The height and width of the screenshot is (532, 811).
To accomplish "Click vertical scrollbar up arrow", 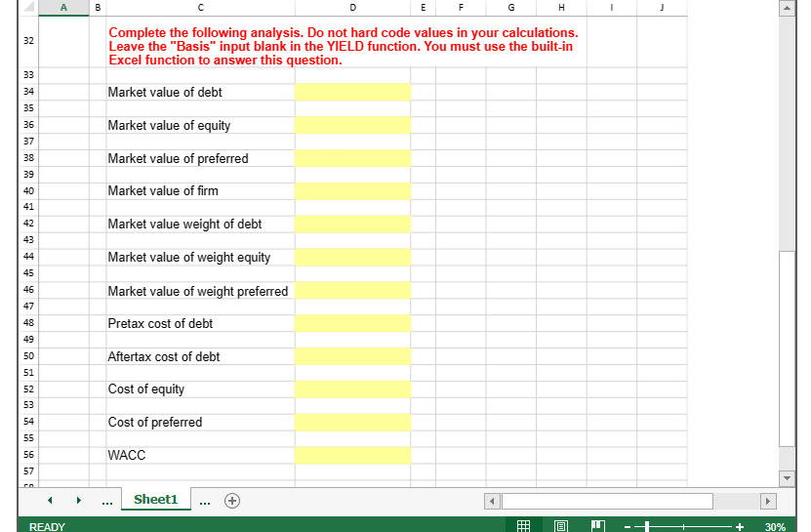I will click(787, 8).
